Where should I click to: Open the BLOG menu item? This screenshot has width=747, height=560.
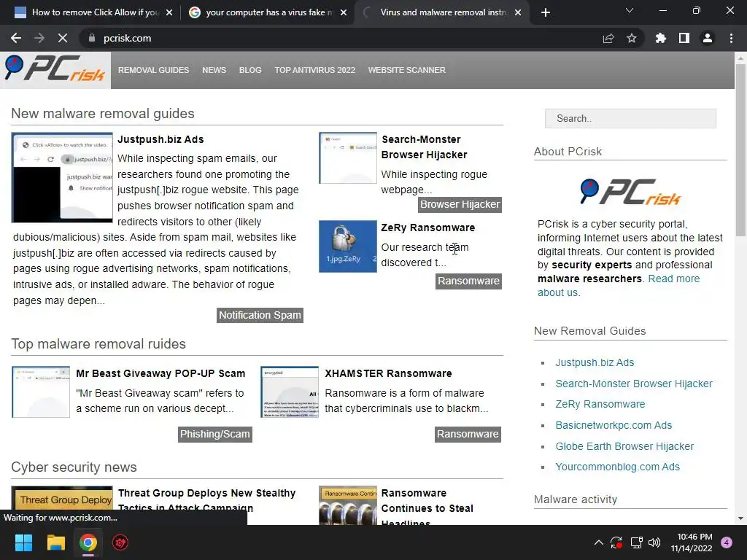(250, 70)
